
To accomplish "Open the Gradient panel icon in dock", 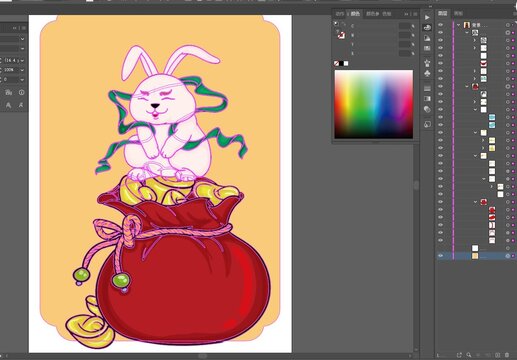I will click(x=427, y=99).
